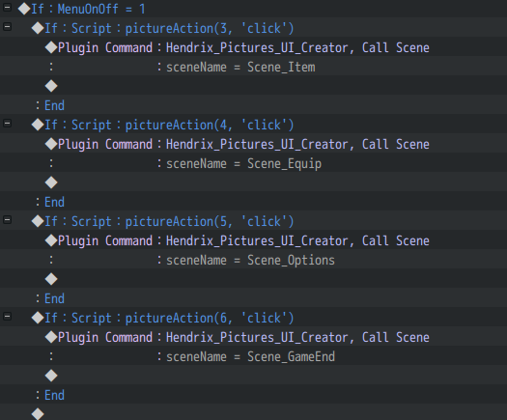Select the End line after the Scene_GameEnd block
Screen dimensions: 507x420
[253, 395]
